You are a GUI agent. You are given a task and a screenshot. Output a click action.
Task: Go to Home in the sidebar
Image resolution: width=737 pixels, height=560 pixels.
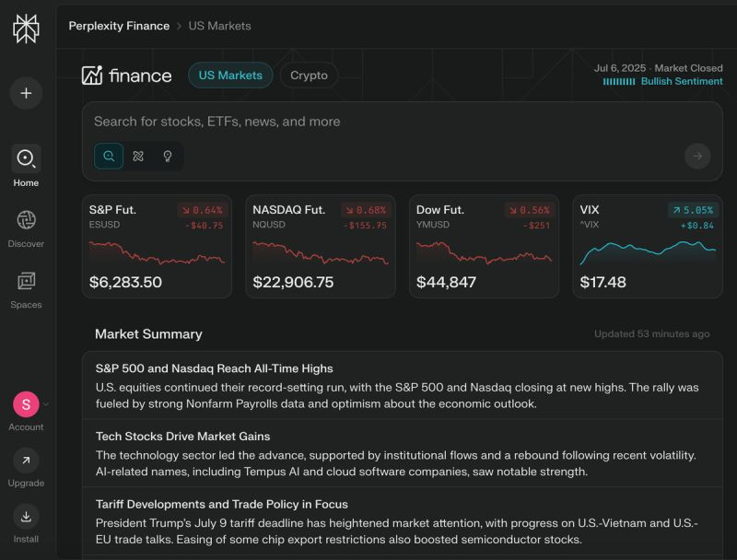click(26, 166)
